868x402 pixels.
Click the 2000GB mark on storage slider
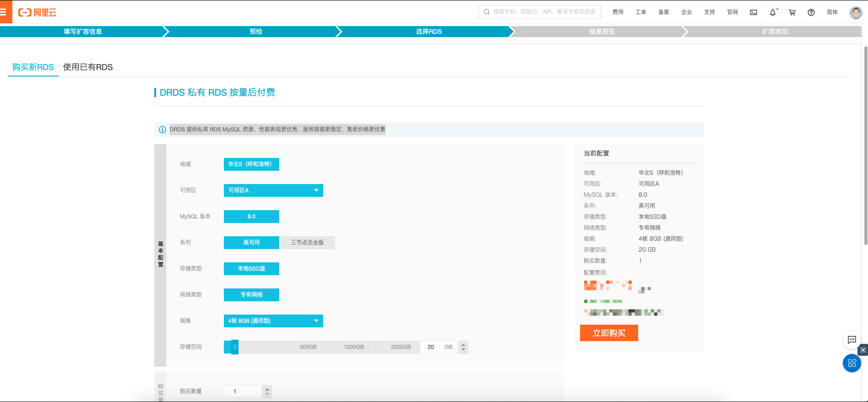[401, 347]
